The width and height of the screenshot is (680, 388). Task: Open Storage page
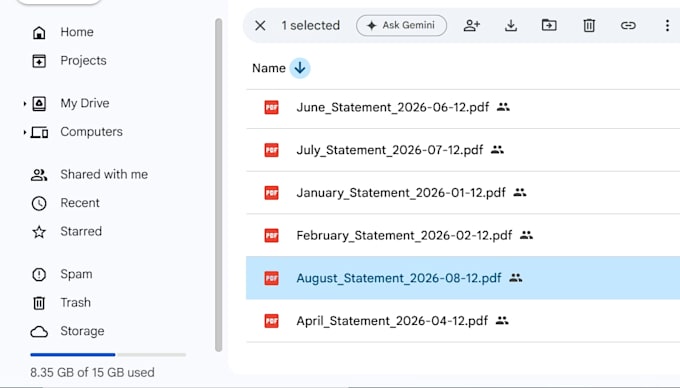click(x=82, y=331)
